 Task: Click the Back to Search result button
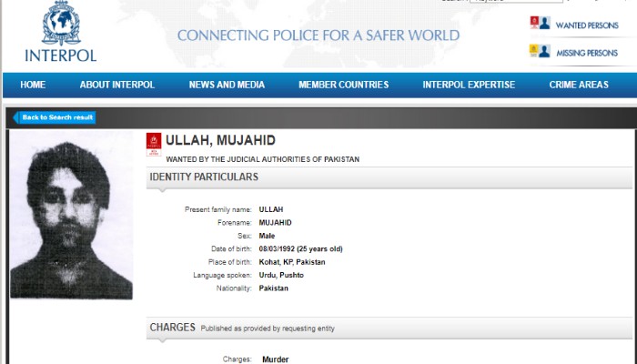(x=55, y=117)
